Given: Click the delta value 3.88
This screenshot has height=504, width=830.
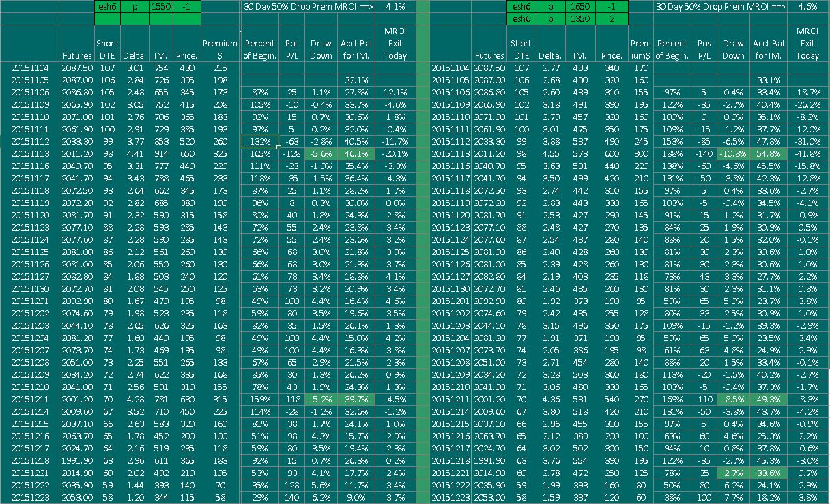Looking at the screenshot, I should tap(549, 142).
